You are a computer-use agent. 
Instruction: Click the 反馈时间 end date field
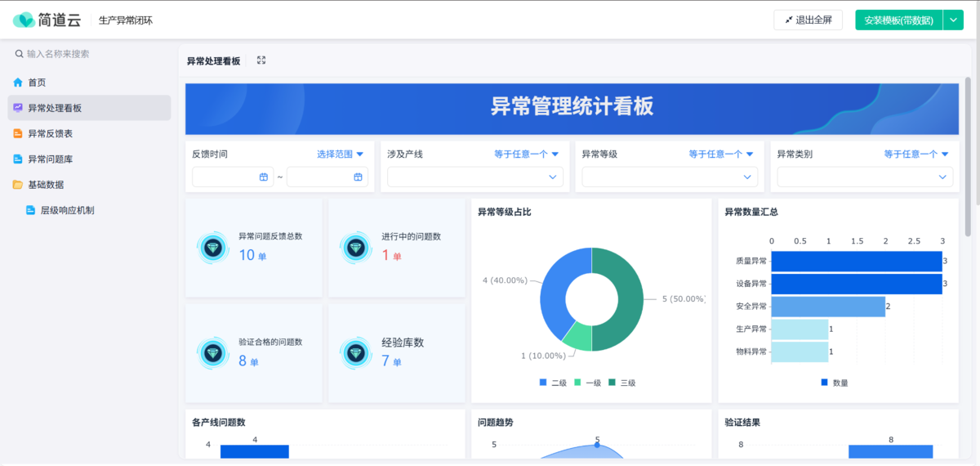327,177
